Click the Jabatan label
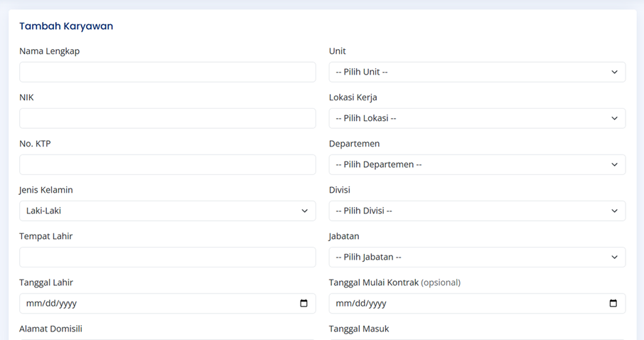 click(x=344, y=236)
